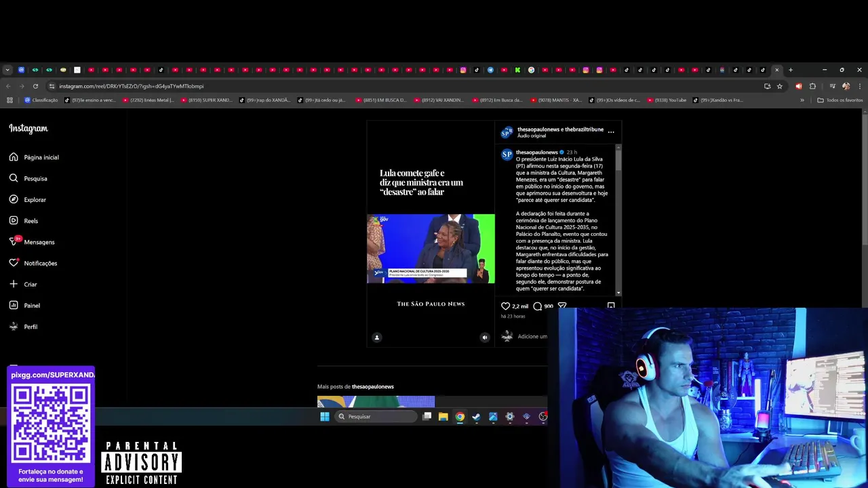Open the tab search dropdown arrow
868x488 pixels.
click(7, 70)
